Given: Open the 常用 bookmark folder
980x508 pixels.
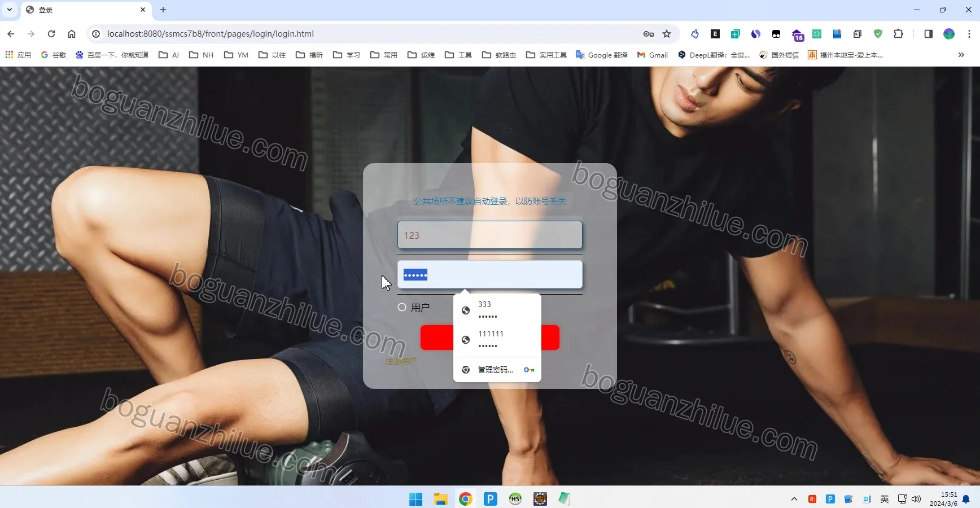Looking at the screenshot, I should 383,55.
